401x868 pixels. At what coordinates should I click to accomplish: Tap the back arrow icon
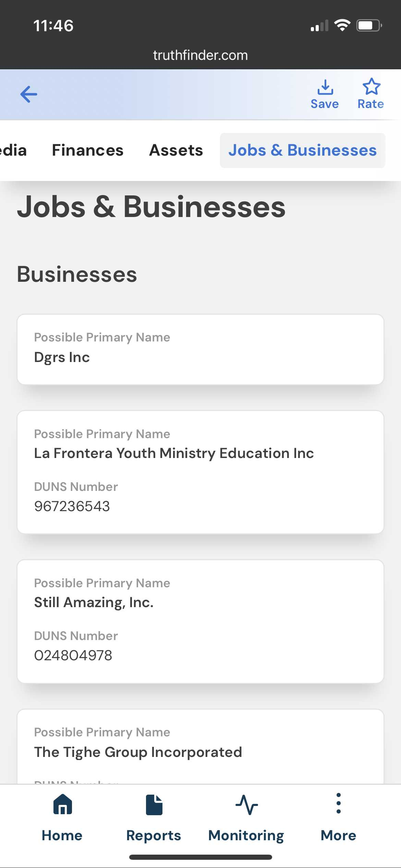[29, 94]
